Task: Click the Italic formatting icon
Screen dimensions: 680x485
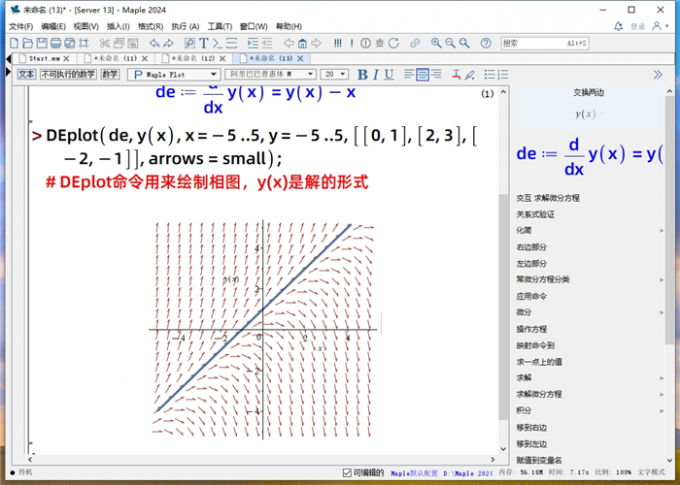Action: [x=376, y=75]
